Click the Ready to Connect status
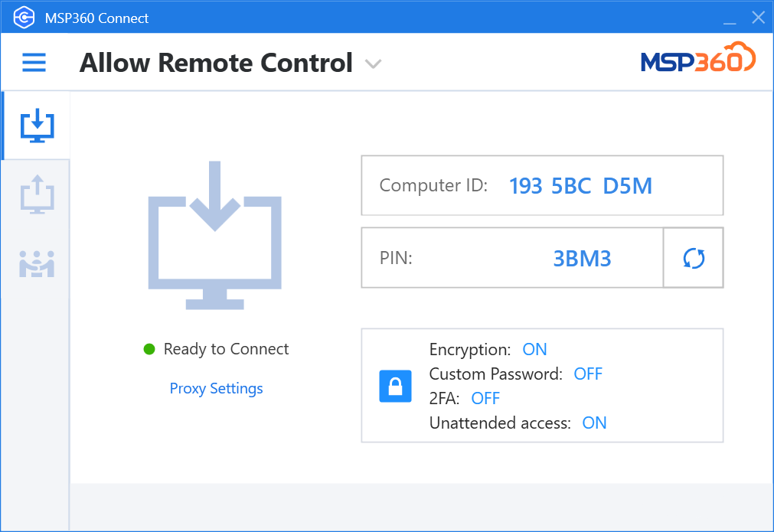 coord(226,348)
